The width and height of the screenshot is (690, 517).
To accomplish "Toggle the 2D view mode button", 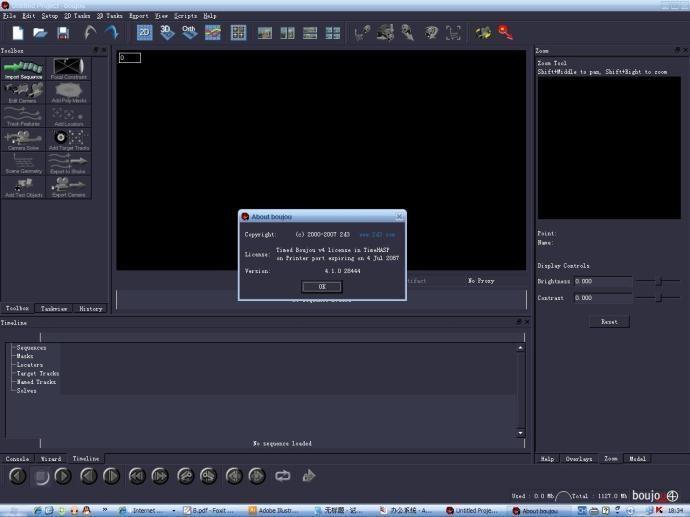I will 144,33.
